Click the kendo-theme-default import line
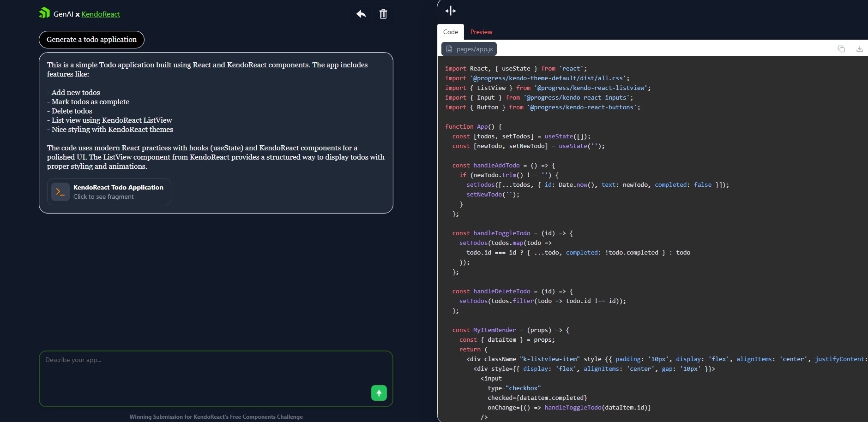868x422 pixels. pos(537,78)
